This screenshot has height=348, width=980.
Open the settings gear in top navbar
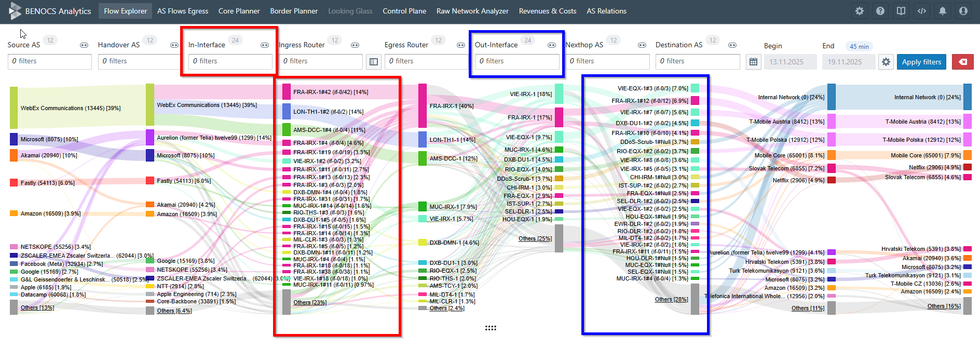click(x=860, y=11)
